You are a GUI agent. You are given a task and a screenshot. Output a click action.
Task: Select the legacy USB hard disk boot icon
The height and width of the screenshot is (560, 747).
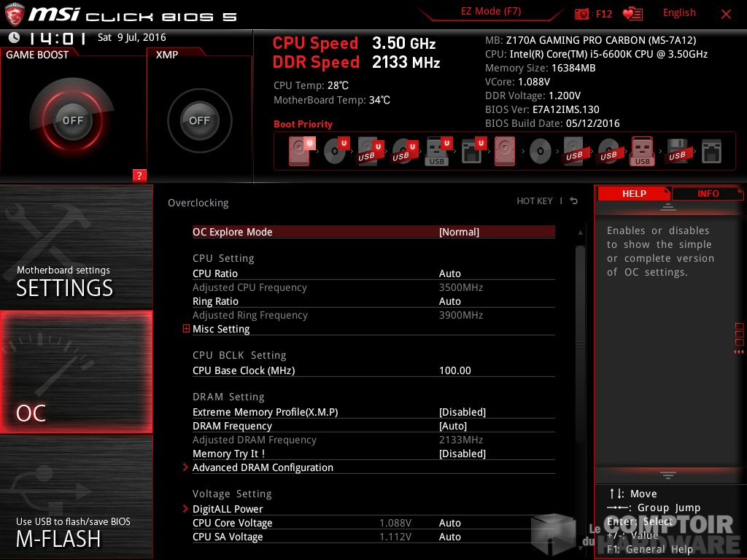click(574, 152)
